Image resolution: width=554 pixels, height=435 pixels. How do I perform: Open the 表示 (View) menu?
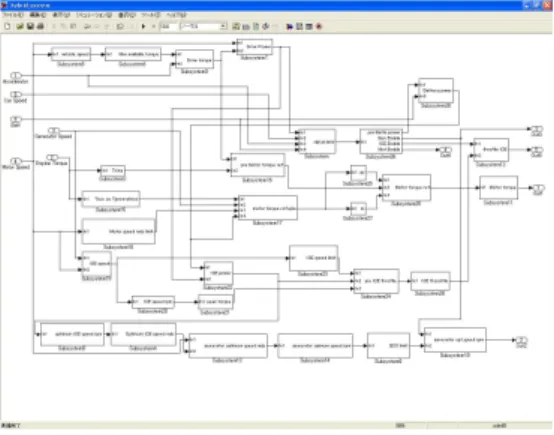[x=61, y=15]
